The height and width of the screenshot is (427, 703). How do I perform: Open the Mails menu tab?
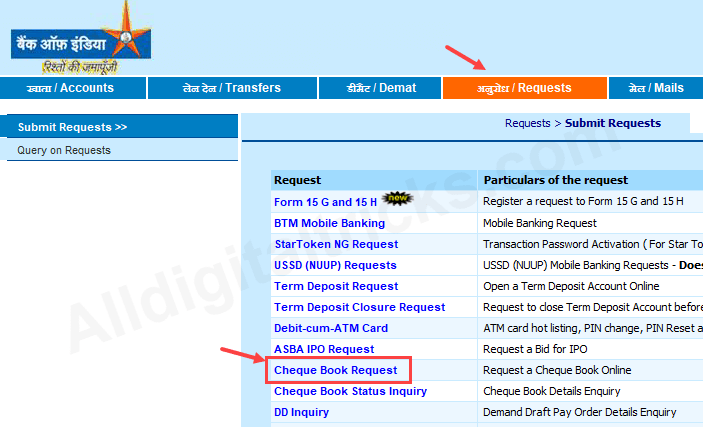[x=656, y=88]
